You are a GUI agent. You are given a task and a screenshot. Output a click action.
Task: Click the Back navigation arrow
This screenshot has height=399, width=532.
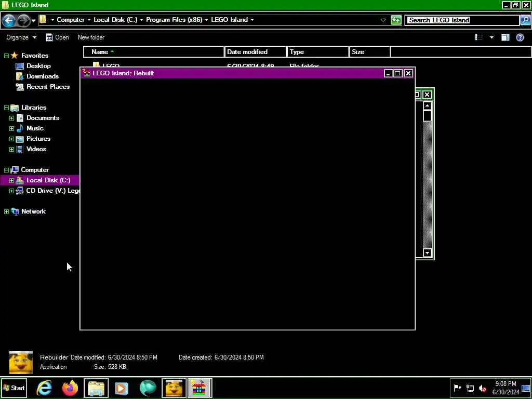(x=9, y=21)
